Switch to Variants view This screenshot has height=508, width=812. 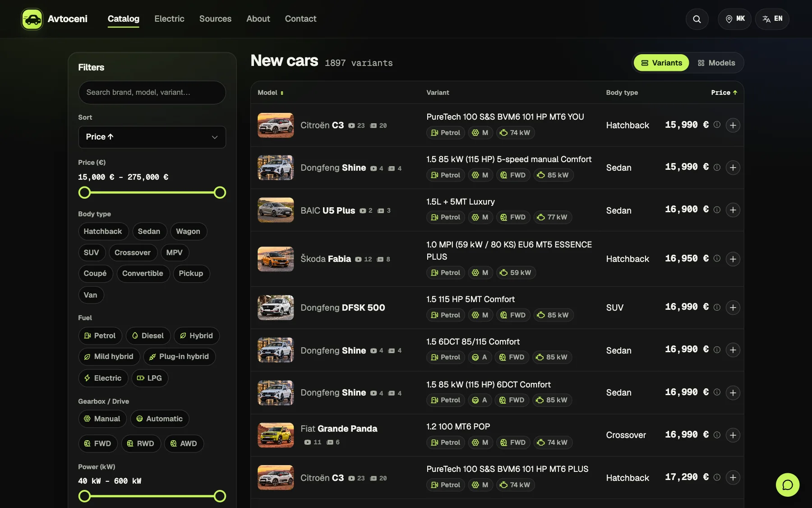(x=661, y=63)
